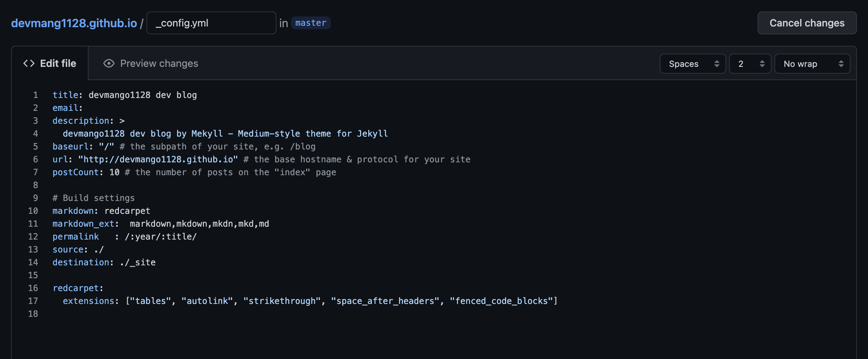This screenshot has height=359, width=868.
Task: Cancel changes to the file
Action: tap(807, 23)
